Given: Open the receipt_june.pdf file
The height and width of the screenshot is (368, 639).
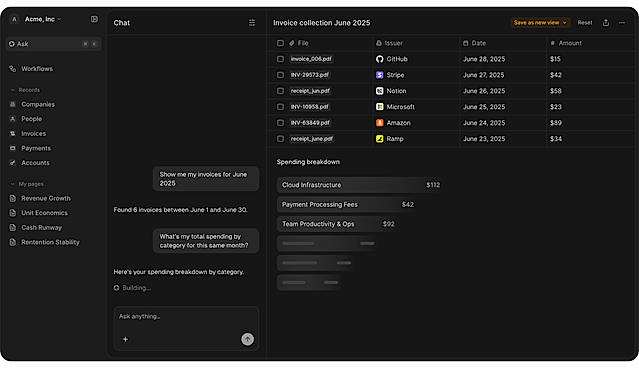Looking at the screenshot, I should (312, 139).
